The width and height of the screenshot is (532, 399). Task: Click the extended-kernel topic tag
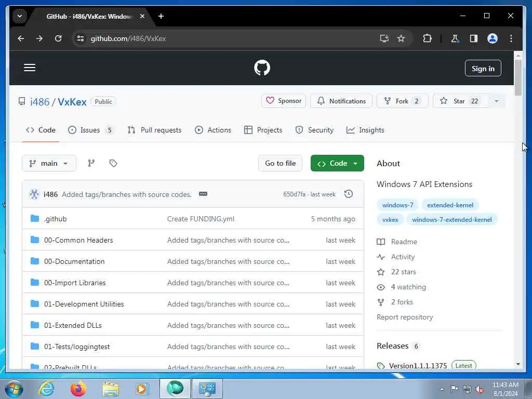point(450,205)
